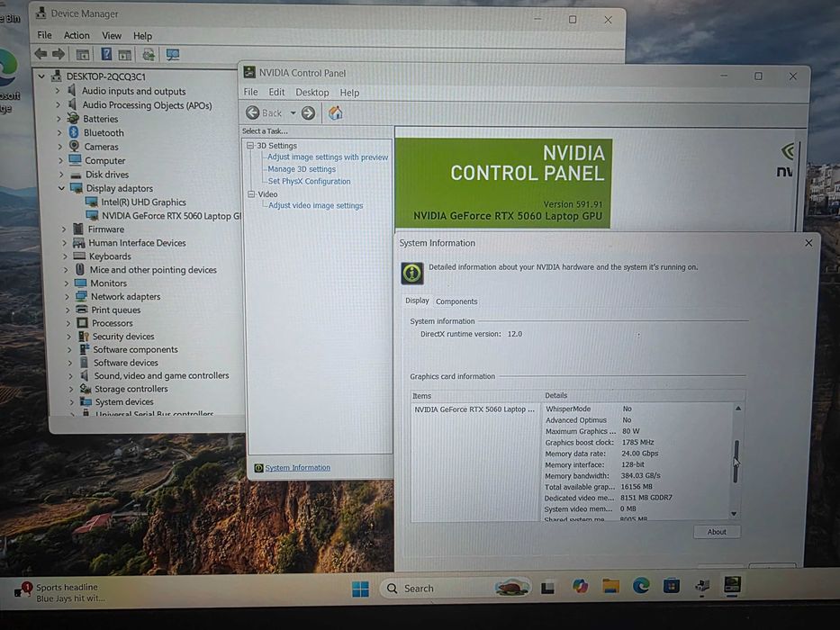Click System Information link at bottom
The height and width of the screenshot is (630, 840).
tap(297, 468)
